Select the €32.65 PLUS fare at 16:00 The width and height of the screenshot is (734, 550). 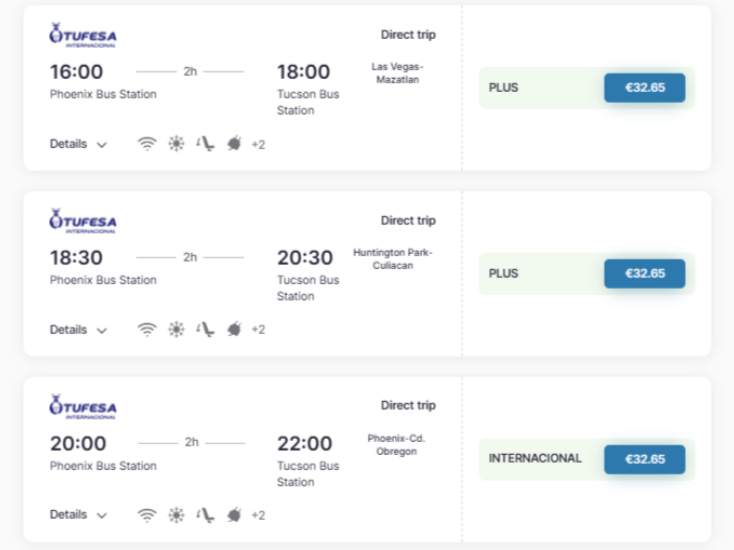(x=645, y=88)
